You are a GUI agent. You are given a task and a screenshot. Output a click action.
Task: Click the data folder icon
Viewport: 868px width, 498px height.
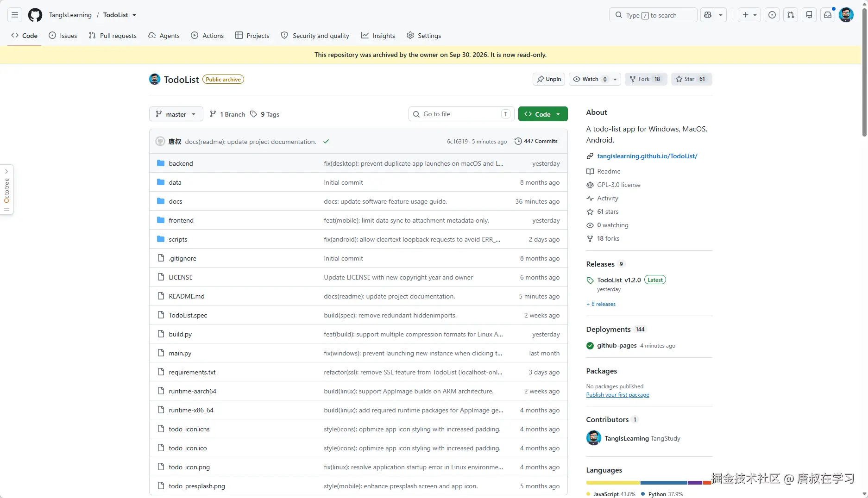[x=161, y=182]
